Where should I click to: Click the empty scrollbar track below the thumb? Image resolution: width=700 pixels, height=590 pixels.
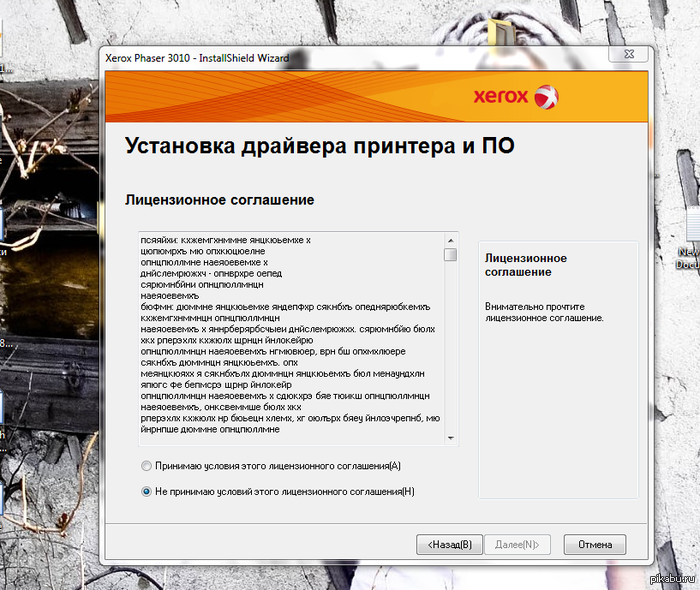pos(451,350)
